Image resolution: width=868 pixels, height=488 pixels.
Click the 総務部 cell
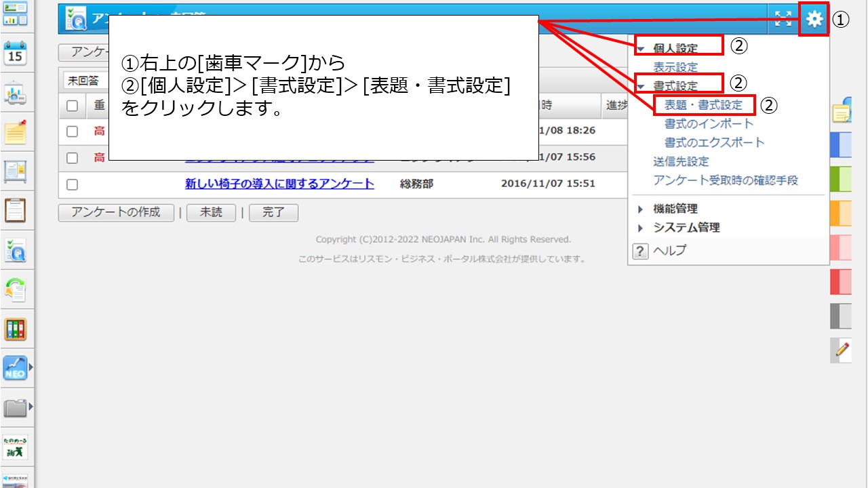pos(417,184)
